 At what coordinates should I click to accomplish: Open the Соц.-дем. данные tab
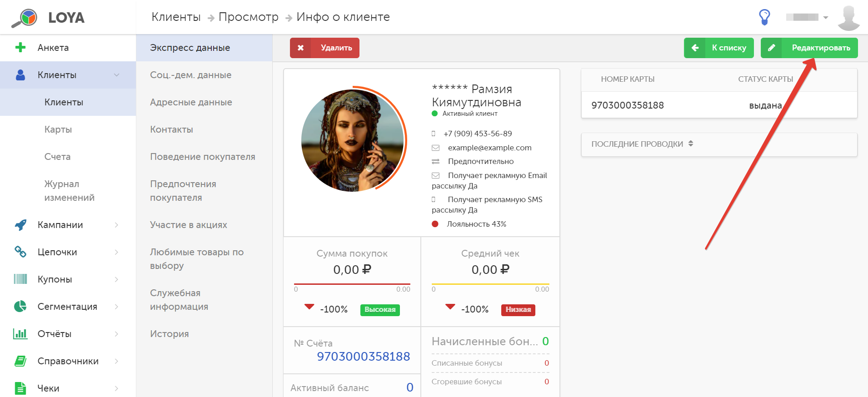click(204, 75)
